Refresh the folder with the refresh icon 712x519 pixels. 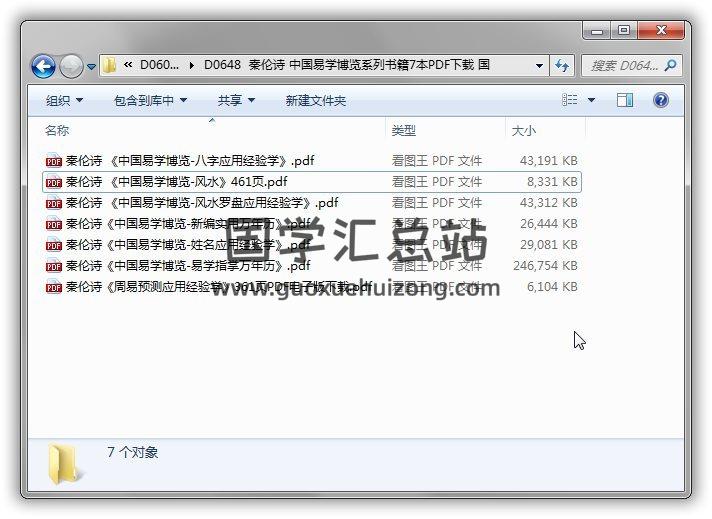coord(562,66)
